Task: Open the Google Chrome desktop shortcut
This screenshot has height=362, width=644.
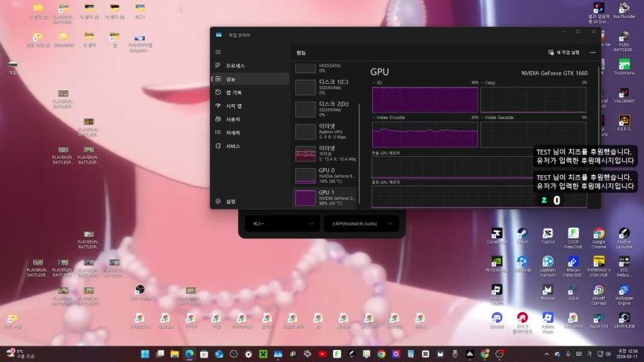Action: click(x=599, y=235)
